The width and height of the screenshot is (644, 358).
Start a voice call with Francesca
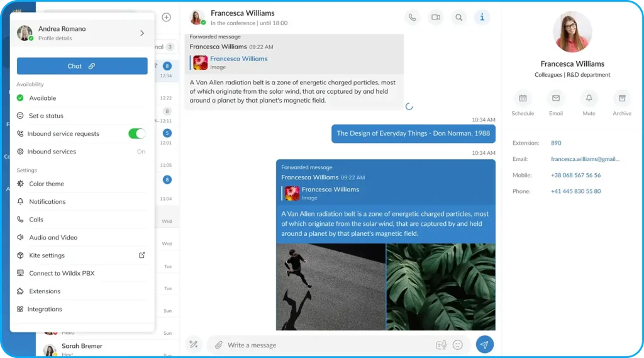412,18
